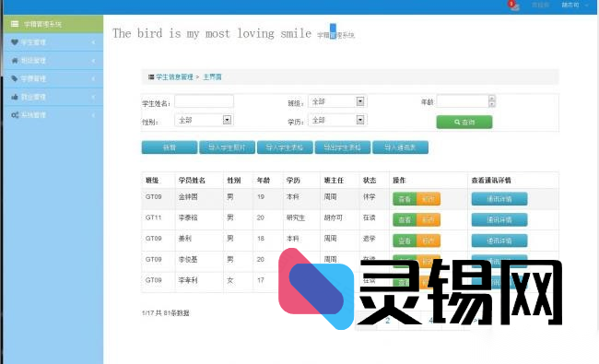The height and width of the screenshot is (364, 599).
Task: Click the heading The bird is my most loving smile
Action: pos(212,33)
